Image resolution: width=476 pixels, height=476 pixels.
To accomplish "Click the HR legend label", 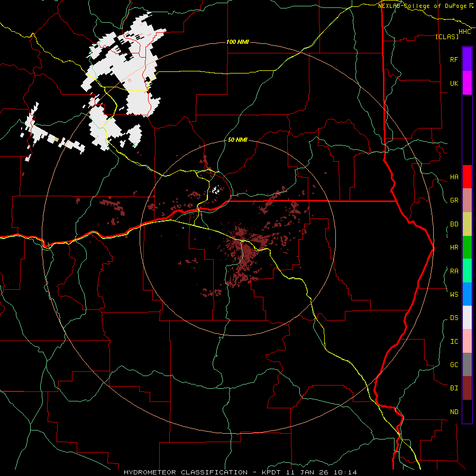I will tap(454, 248).
